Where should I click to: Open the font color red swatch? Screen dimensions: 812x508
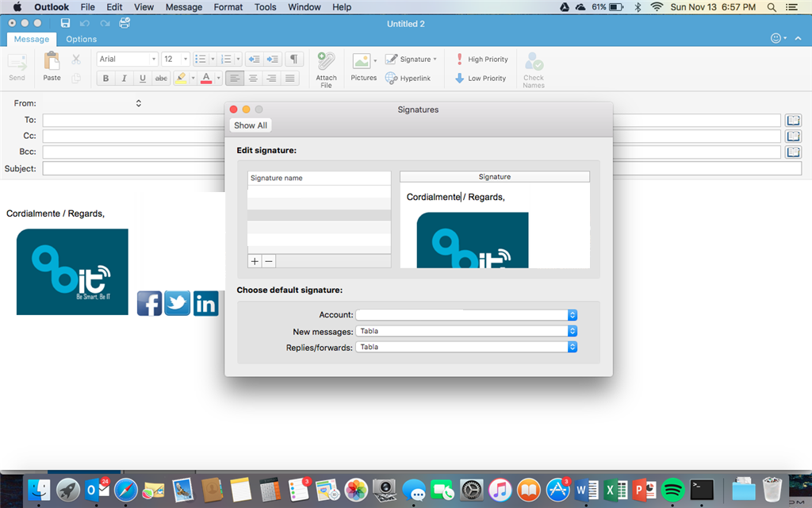pos(206,79)
